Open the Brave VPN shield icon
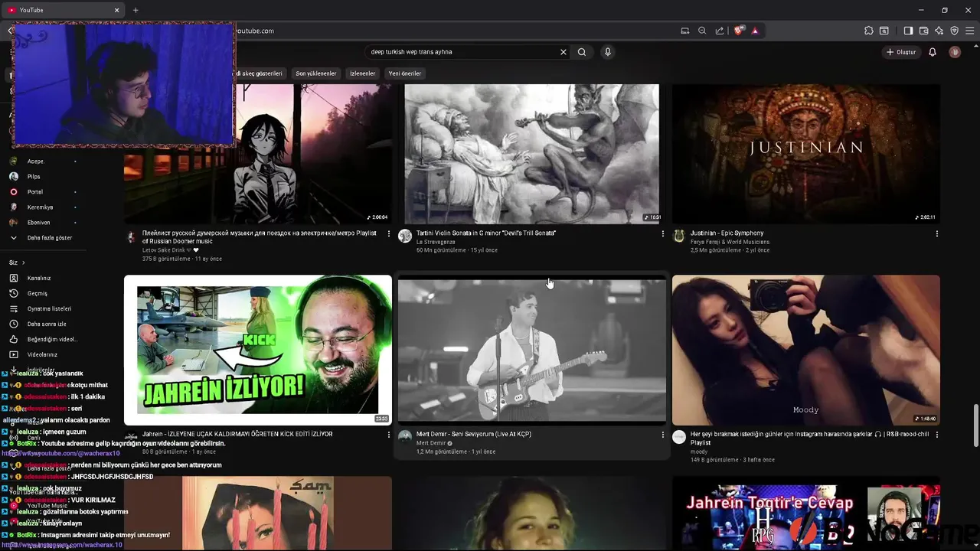Viewport: 980px width, 551px height. pos(955,31)
